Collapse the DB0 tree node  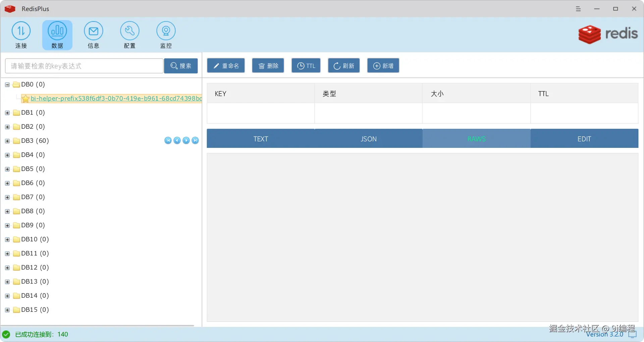pyautogui.click(x=7, y=85)
